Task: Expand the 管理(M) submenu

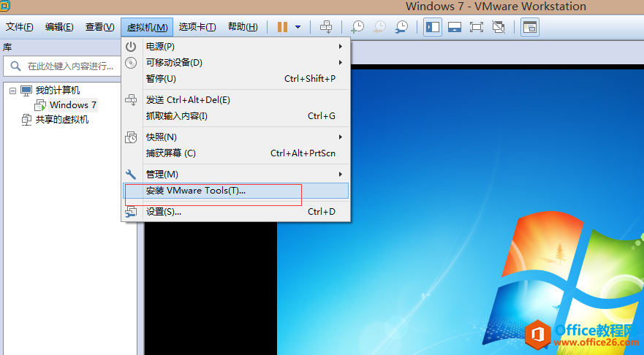Action: pos(236,175)
